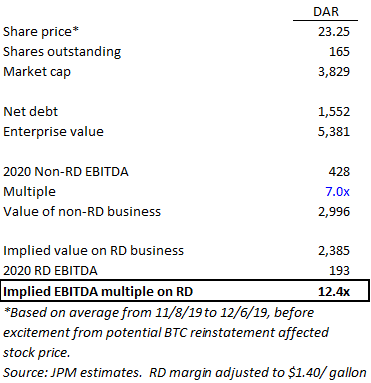Image resolution: width=371 pixels, height=383 pixels.
Task: Click the Multiple row label
Action: (x=29, y=192)
